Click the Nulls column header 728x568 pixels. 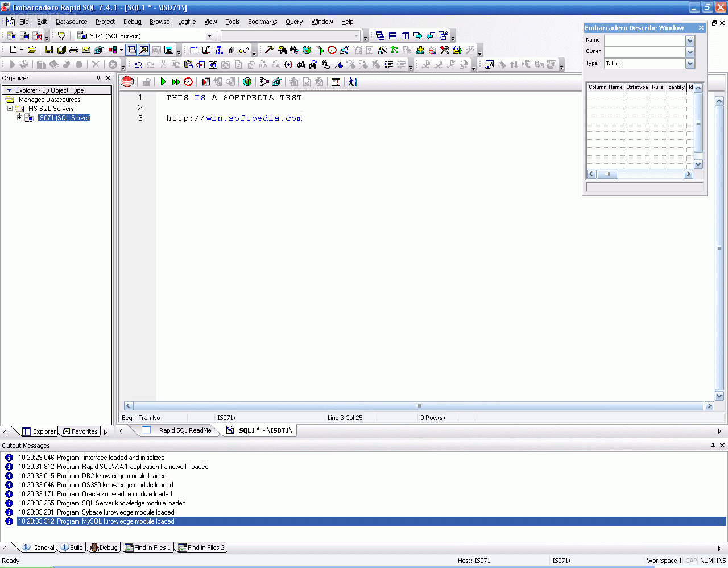pos(657,87)
